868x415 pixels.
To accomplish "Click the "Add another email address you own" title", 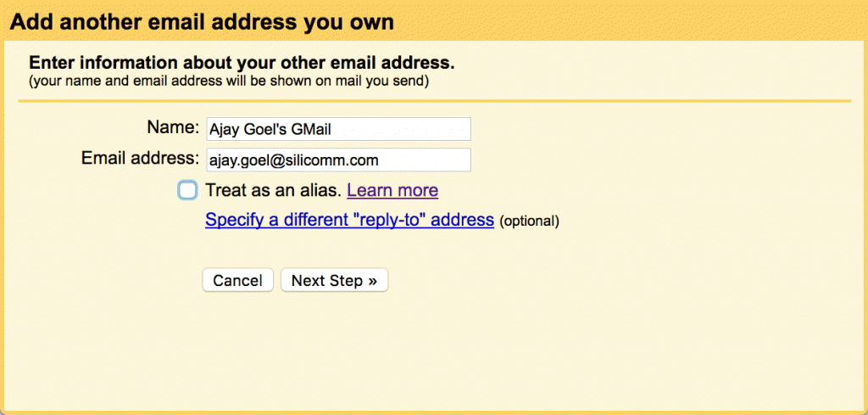I will 202,22.
